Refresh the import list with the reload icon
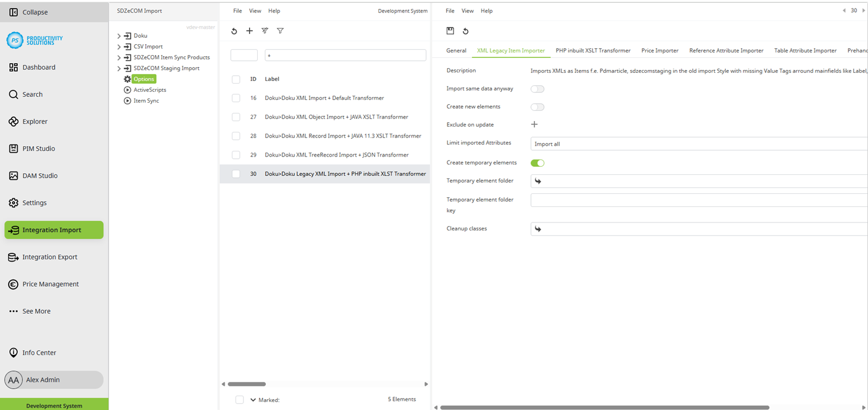This screenshot has height=410, width=868. [x=234, y=31]
